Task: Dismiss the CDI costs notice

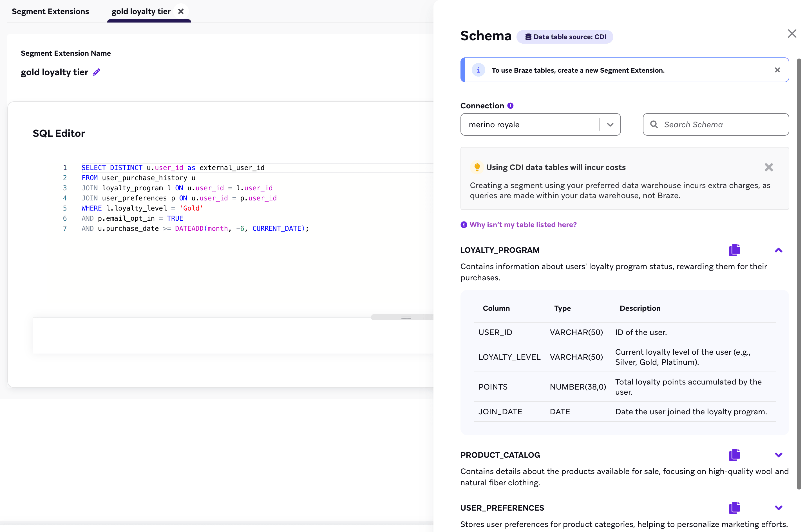Action: click(x=768, y=167)
